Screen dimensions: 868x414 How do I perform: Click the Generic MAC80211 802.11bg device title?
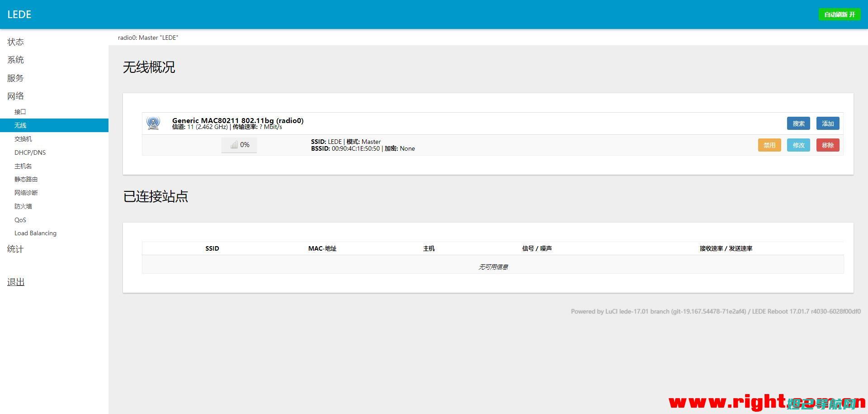point(238,120)
